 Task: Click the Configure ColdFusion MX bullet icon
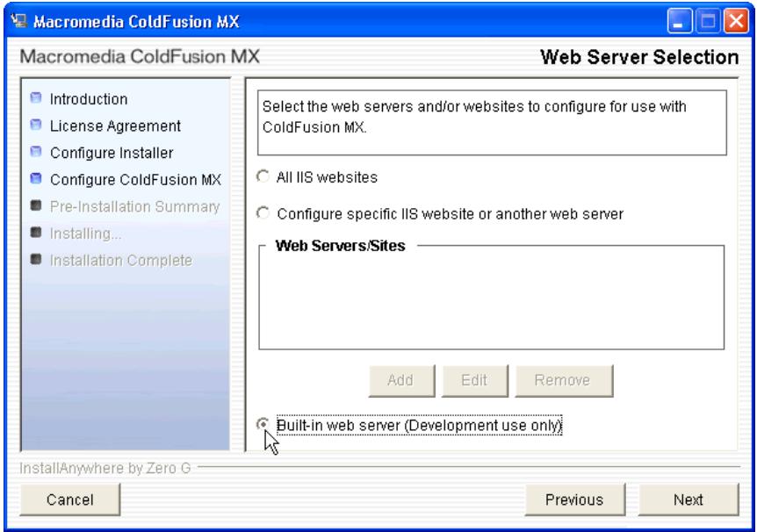coord(36,178)
